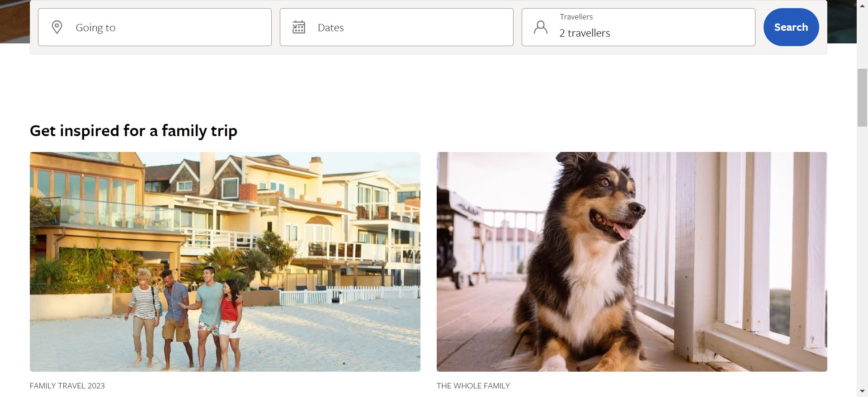Click the location pin icon
This screenshot has height=397, width=868.
(57, 27)
